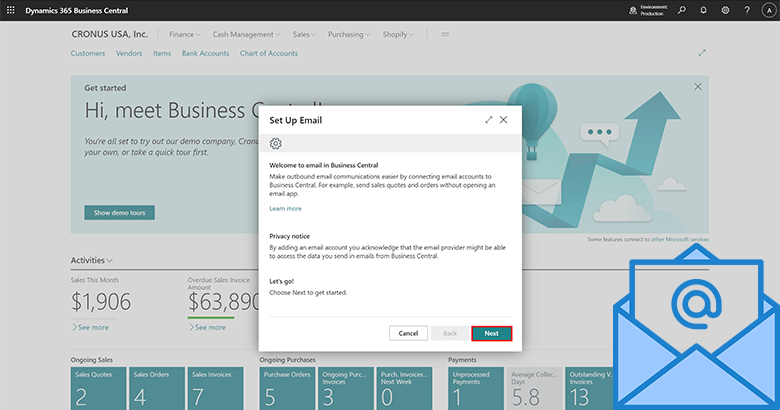This screenshot has height=410, width=780.
Task: Open the Help question mark icon
Action: tap(747, 10)
